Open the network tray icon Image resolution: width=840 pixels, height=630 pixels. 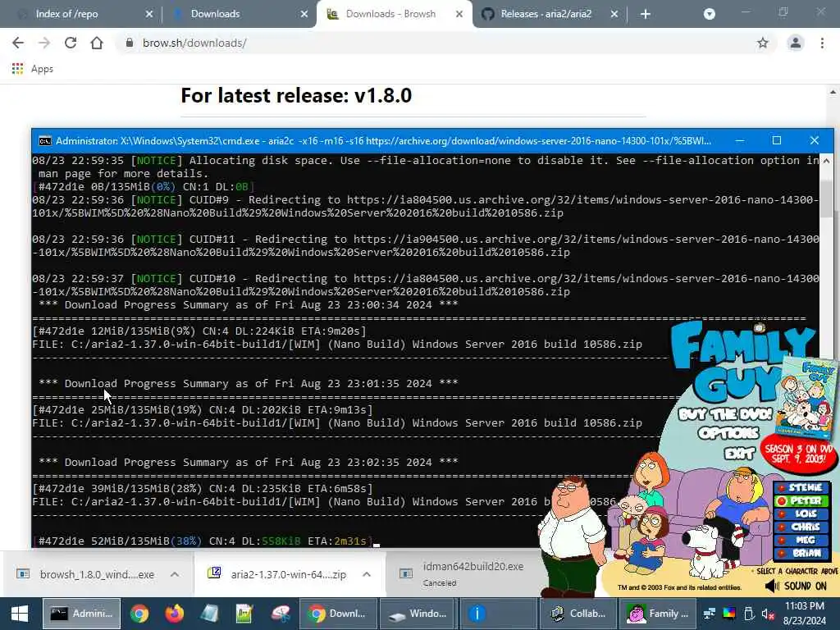(x=710, y=614)
